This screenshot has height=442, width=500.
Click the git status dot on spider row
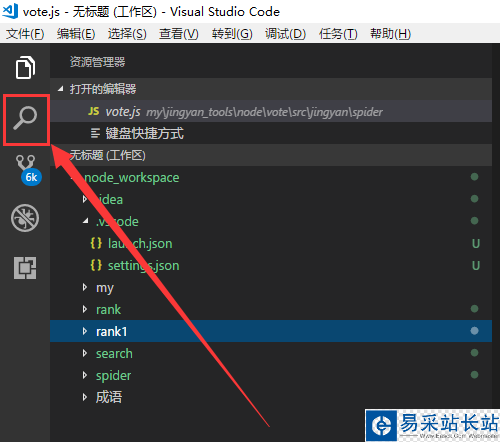coord(474,375)
